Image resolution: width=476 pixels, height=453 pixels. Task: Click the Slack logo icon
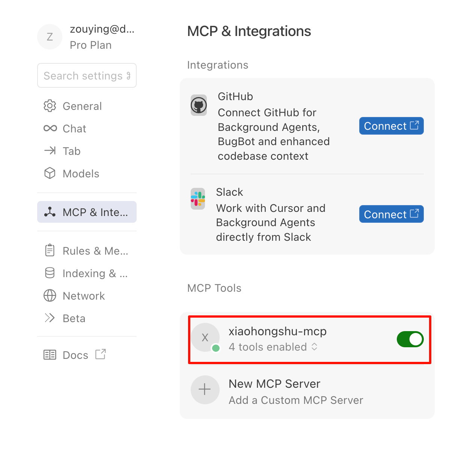click(198, 199)
